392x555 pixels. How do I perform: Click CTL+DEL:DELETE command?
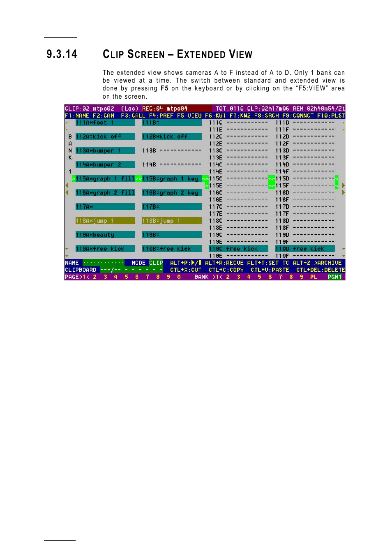pos(321,270)
